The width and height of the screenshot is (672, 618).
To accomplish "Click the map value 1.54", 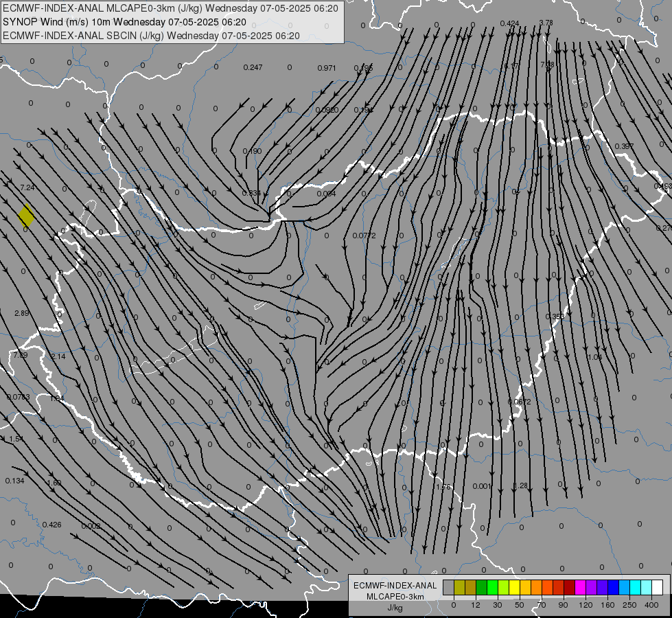I will (x=16, y=439).
